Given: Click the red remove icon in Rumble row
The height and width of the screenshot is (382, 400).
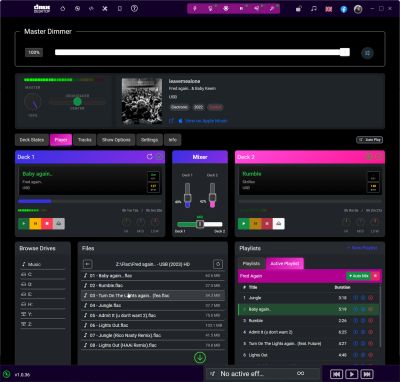Looking at the screenshot, I should (370, 321).
